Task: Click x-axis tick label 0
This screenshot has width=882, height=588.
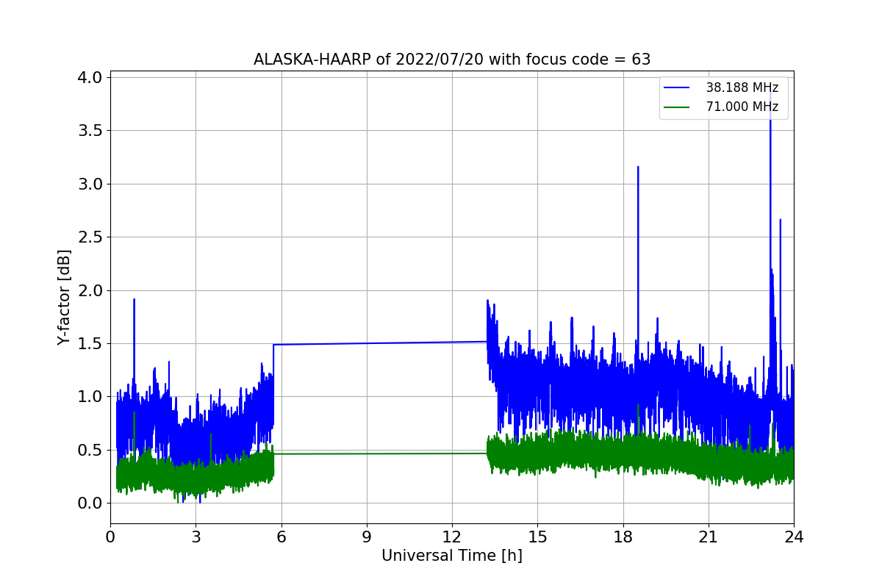Action: [x=110, y=537]
